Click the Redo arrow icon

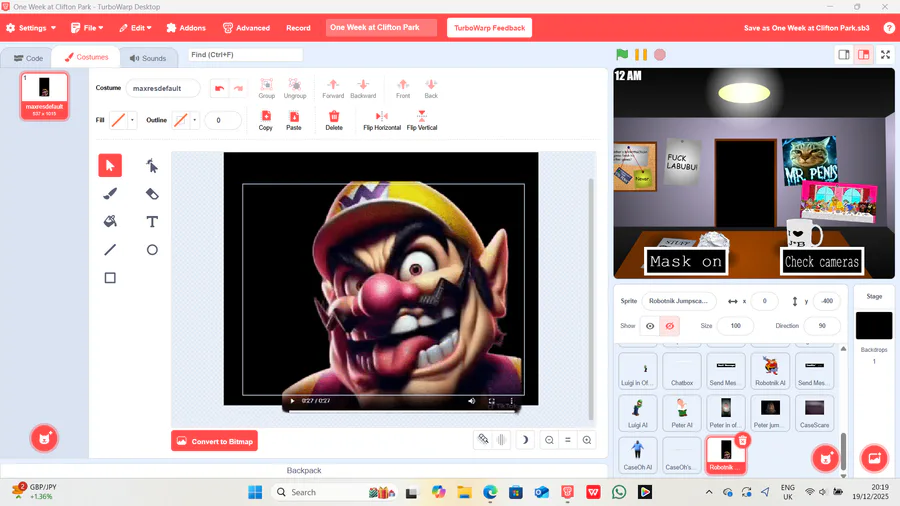point(238,88)
